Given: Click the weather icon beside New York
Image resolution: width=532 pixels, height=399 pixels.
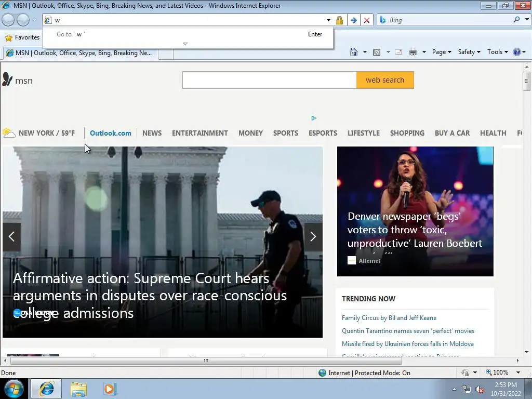Looking at the screenshot, I should [x=9, y=132].
